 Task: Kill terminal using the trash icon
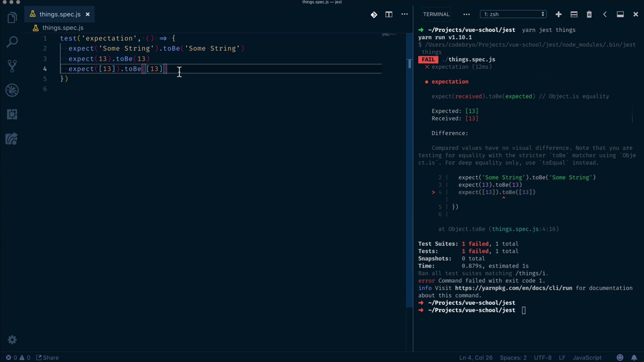pyautogui.click(x=589, y=14)
